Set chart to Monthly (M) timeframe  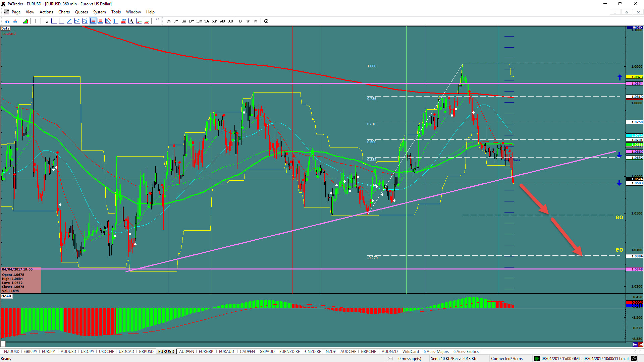coord(256,21)
